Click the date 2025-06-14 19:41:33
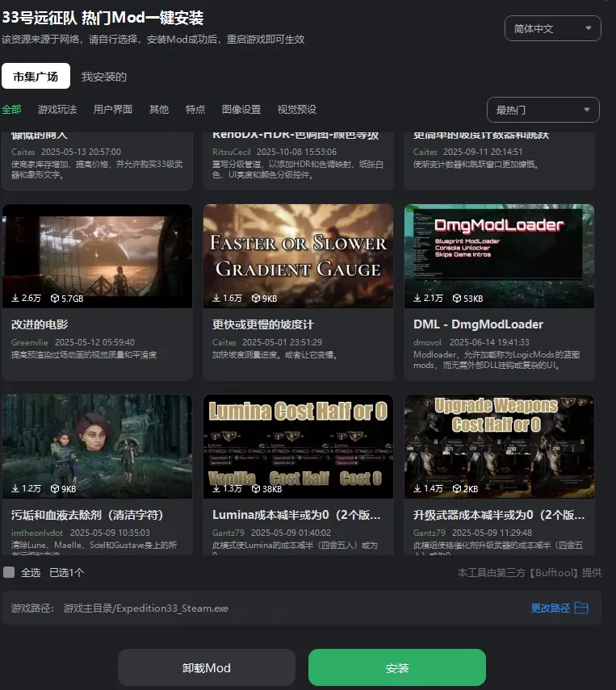 (489, 342)
